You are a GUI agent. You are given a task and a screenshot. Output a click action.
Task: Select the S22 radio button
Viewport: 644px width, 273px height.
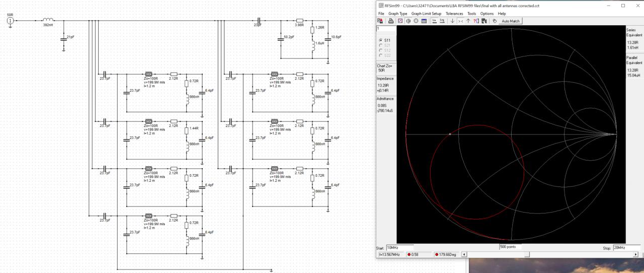tap(381, 55)
